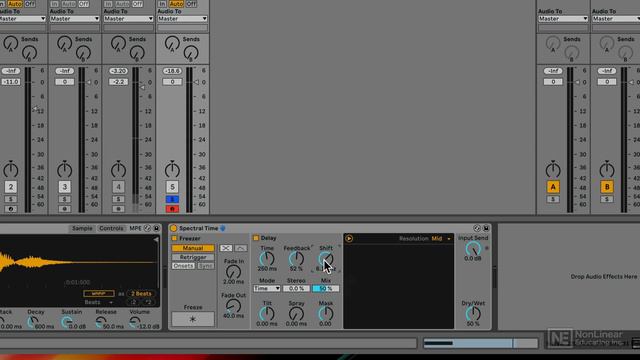
Task: Click the Mask knob
Action: coord(325,313)
